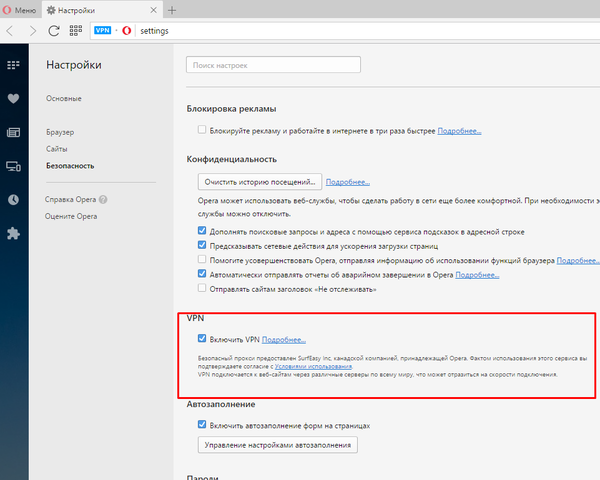Toggle search suggestions in address bar checkbox
The width and height of the screenshot is (600, 480).
[202, 230]
